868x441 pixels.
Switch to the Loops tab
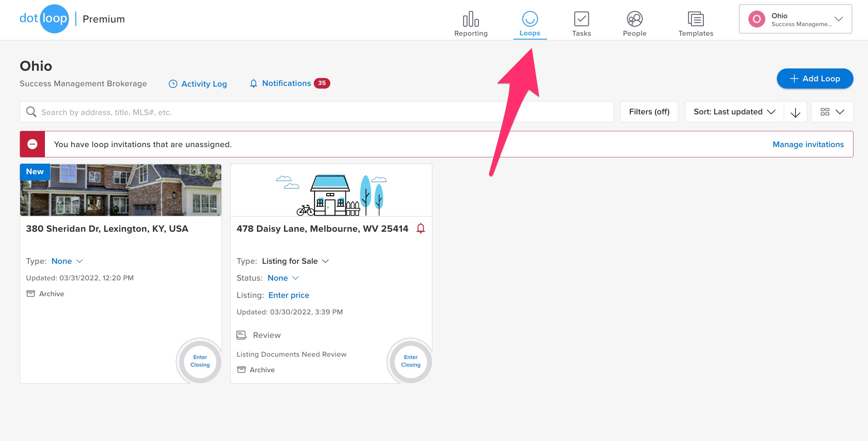[529, 23]
